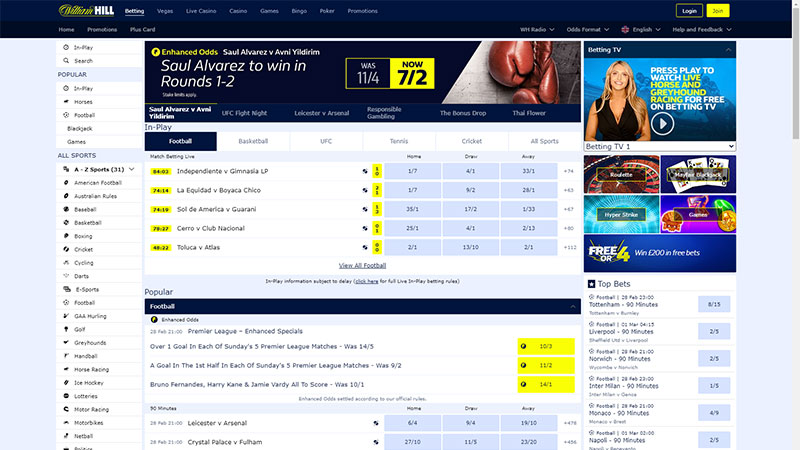Click the Search magnifier icon in sidebar
The width and height of the screenshot is (800, 450).
coord(66,60)
